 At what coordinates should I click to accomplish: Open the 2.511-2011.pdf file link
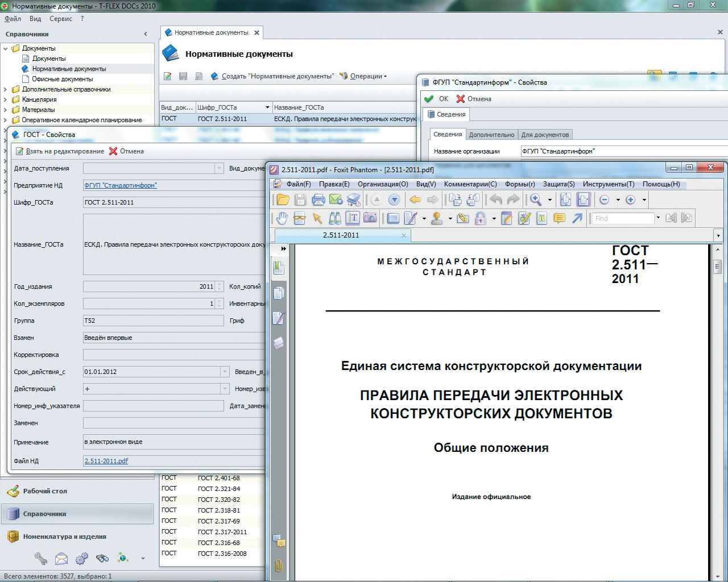pos(106,461)
